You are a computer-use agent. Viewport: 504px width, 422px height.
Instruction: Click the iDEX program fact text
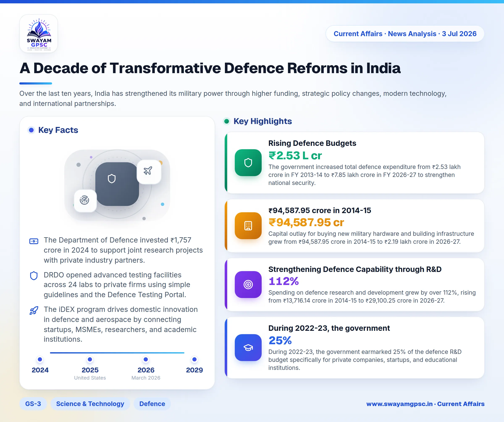point(121,324)
